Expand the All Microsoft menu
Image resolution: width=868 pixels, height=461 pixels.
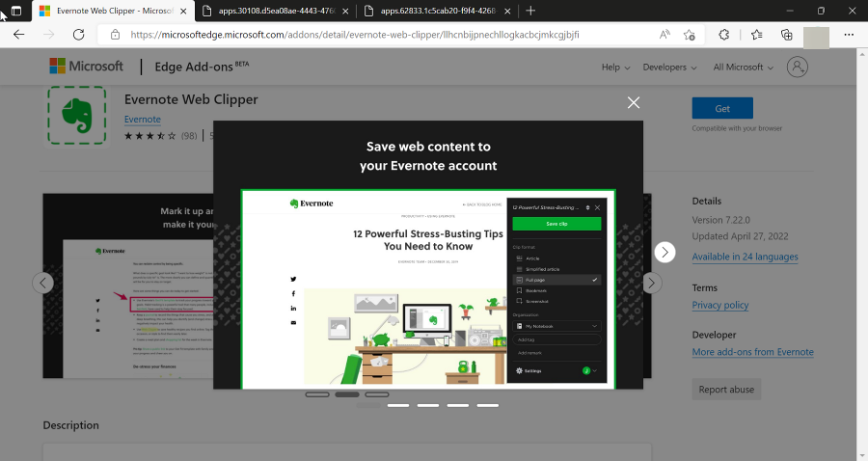click(743, 67)
